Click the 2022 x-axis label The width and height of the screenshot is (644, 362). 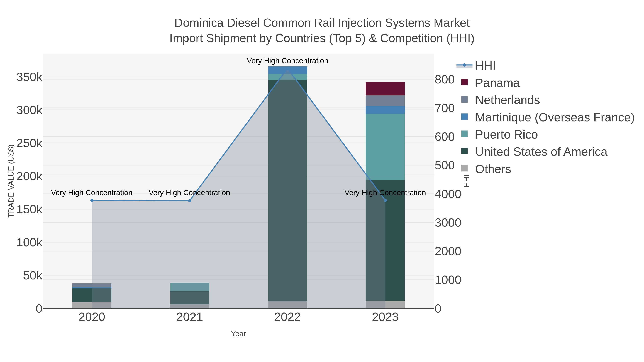point(287,317)
